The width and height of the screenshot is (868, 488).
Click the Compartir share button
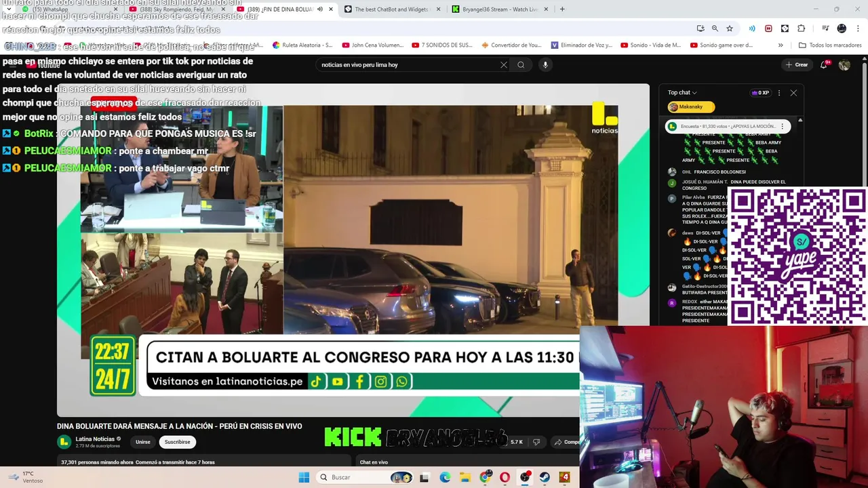pos(566,442)
